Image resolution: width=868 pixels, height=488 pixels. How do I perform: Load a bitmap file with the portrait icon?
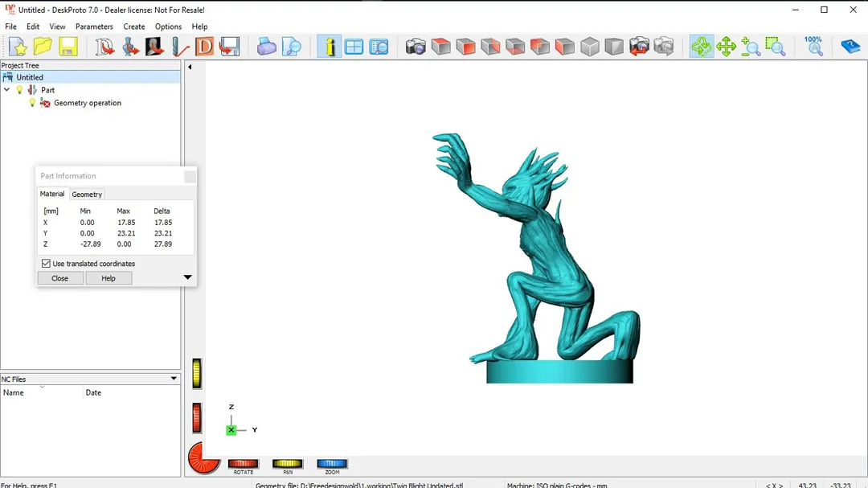coord(154,47)
